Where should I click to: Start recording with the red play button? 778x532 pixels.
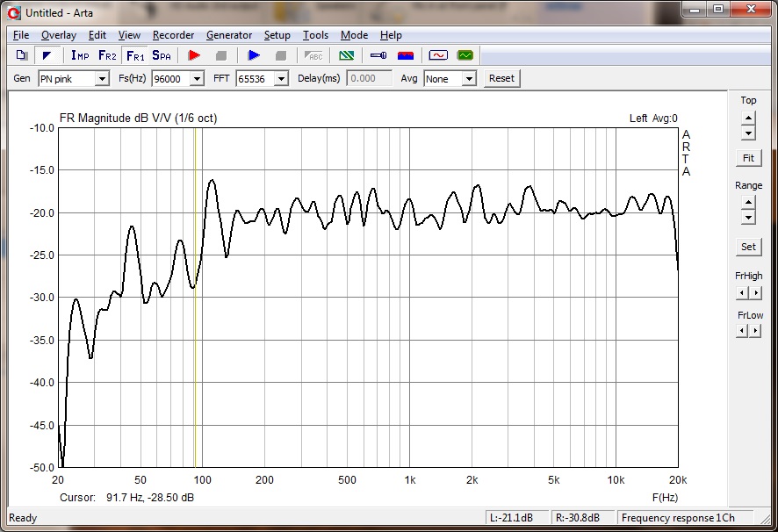(194, 55)
